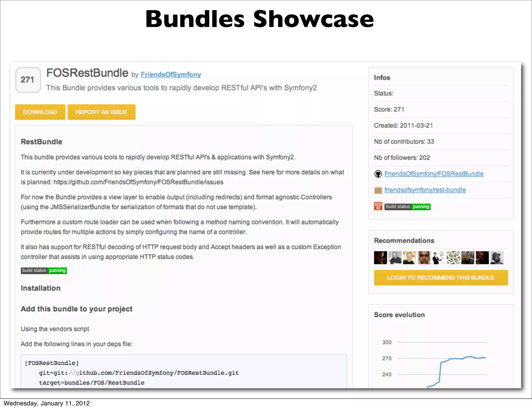Click the GitHub octocat icon

click(378, 174)
